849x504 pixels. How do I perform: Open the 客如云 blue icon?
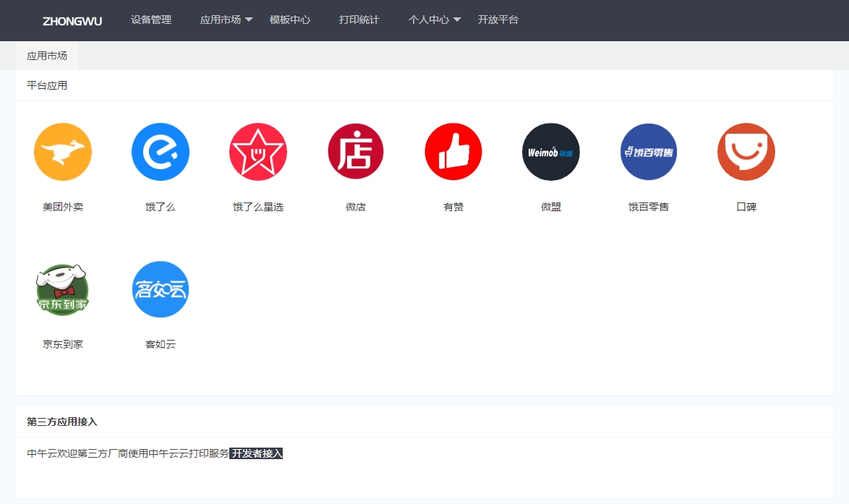161,290
